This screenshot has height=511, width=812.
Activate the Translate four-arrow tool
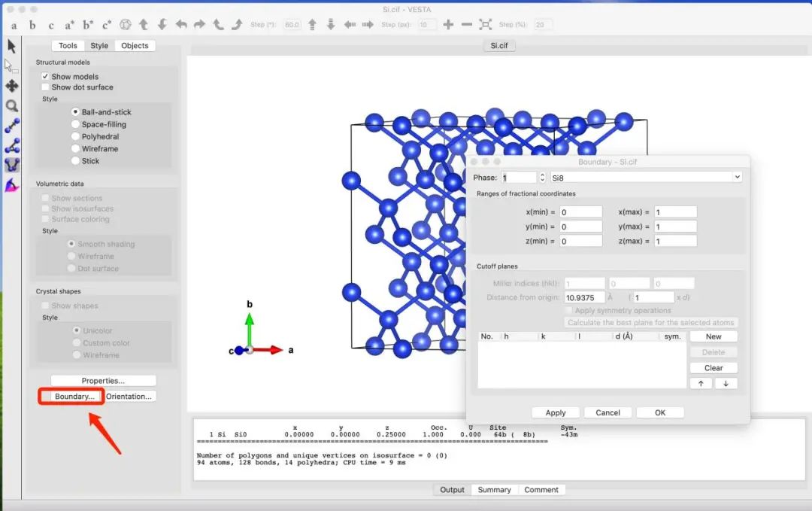pos(12,86)
